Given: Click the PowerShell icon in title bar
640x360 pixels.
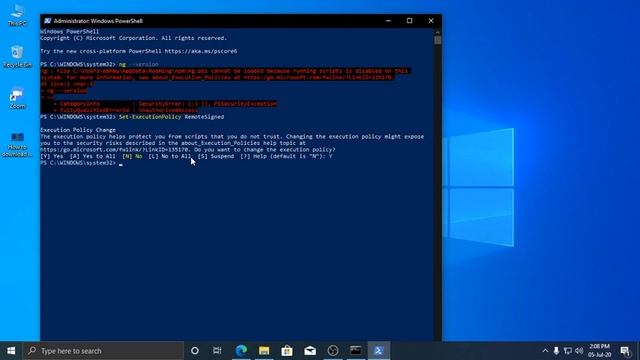Looking at the screenshot, I should [48, 21].
